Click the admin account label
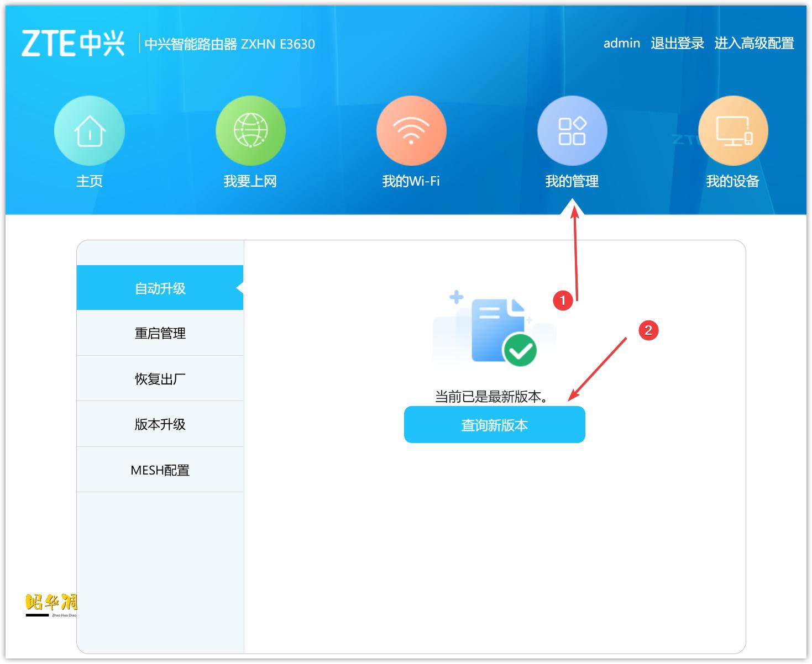 coord(621,43)
